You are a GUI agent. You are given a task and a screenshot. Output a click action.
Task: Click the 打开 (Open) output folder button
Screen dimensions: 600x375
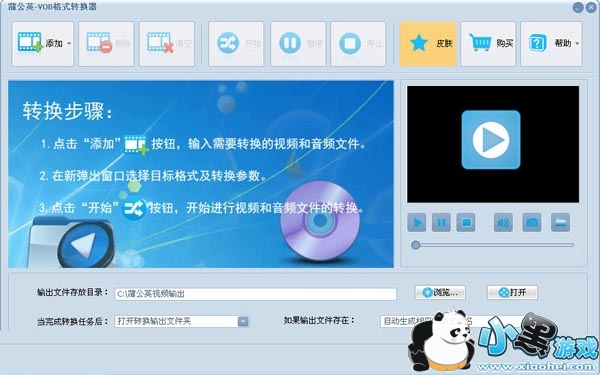(512, 293)
